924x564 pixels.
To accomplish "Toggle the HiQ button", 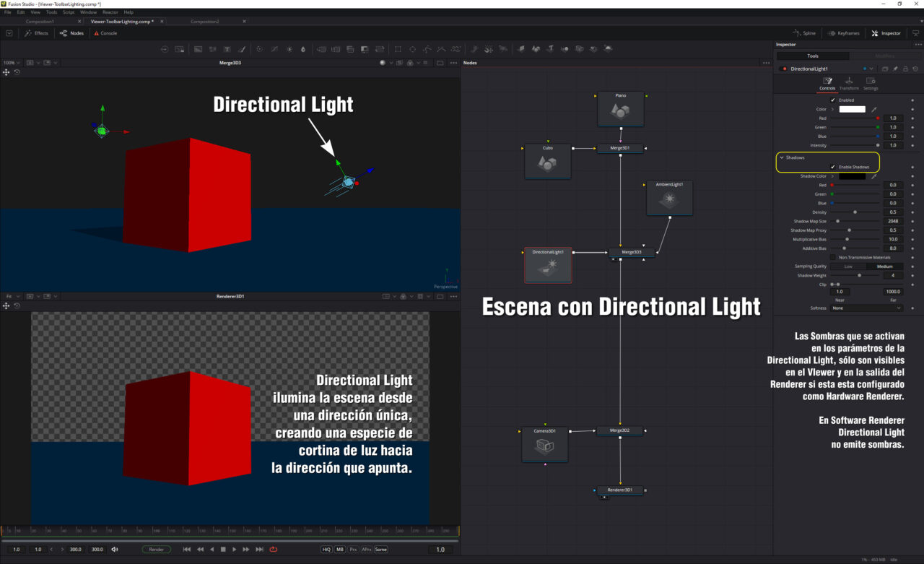I will (326, 550).
